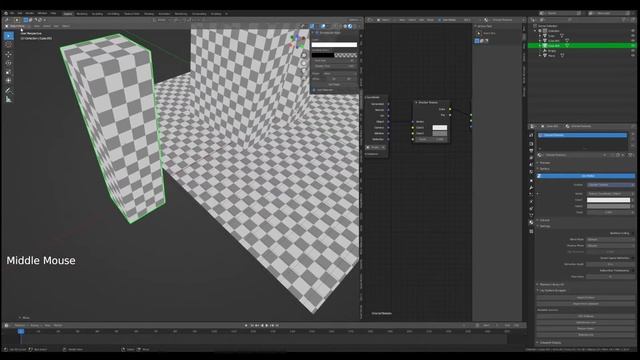Select the Select Box tool
640x360 pixels.
(9, 36)
